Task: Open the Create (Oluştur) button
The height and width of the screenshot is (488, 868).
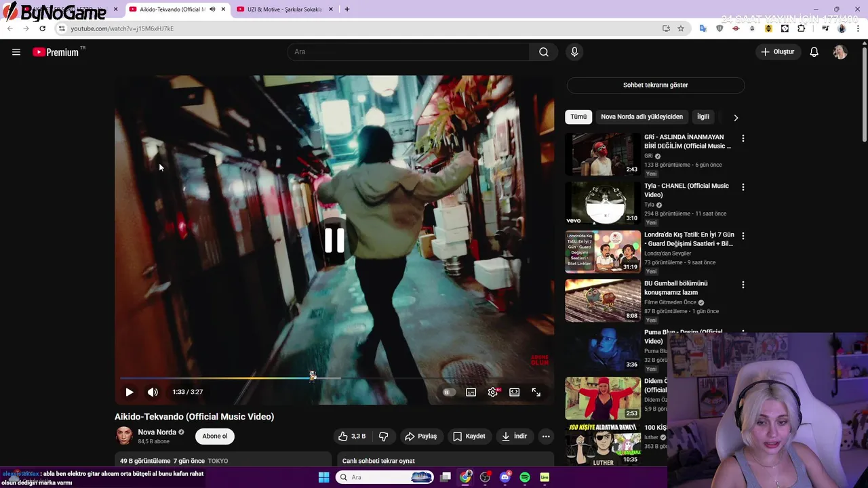Action: pyautogui.click(x=778, y=52)
